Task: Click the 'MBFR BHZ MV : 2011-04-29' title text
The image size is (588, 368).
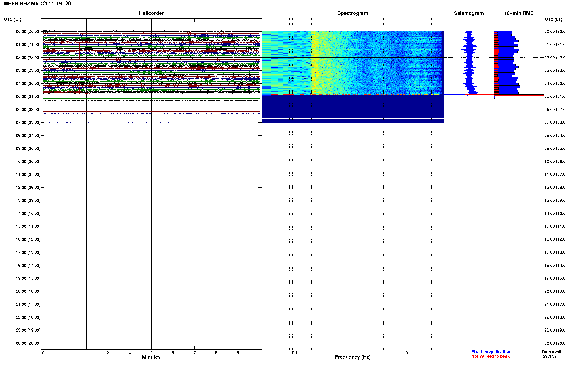Action: point(37,3)
